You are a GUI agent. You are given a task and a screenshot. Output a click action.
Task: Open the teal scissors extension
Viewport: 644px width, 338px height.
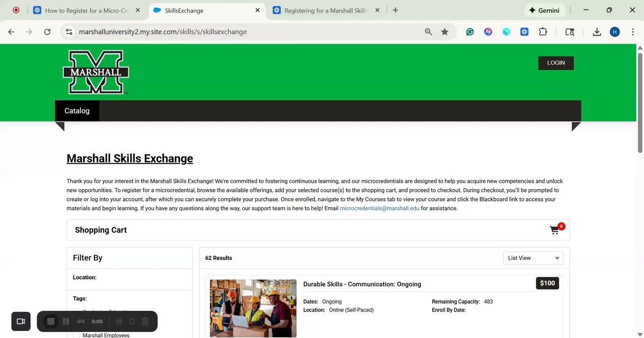tap(506, 32)
